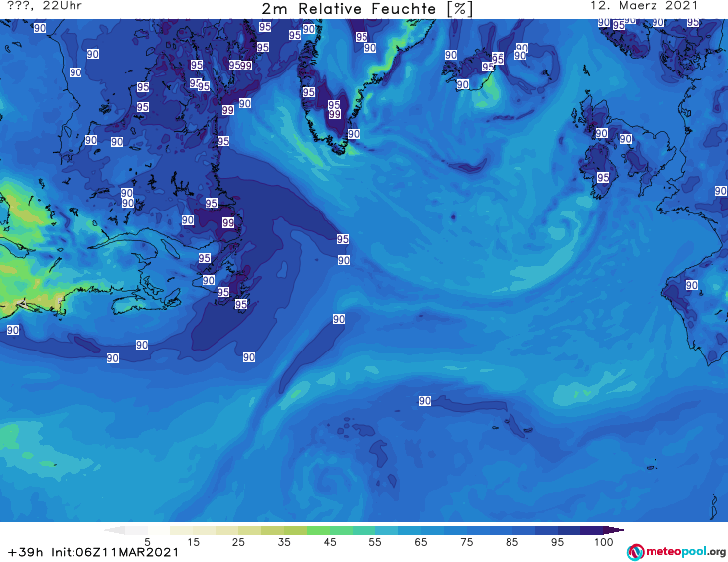Click the 95 contour label over Ireland
This screenshot has width=728, height=562.
603,177
